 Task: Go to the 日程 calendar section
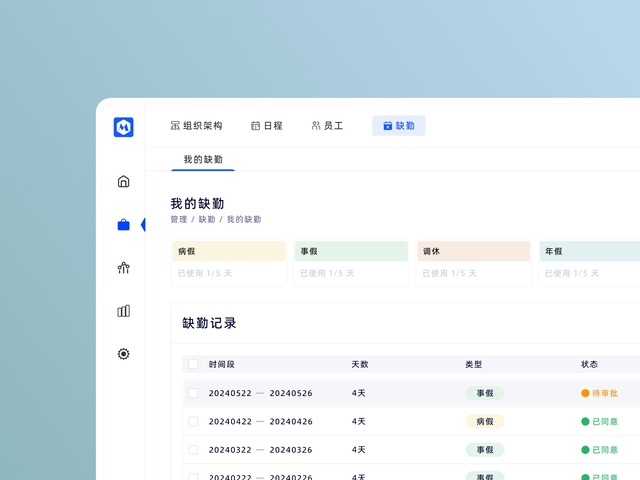pyautogui.click(x=266, y=126)
